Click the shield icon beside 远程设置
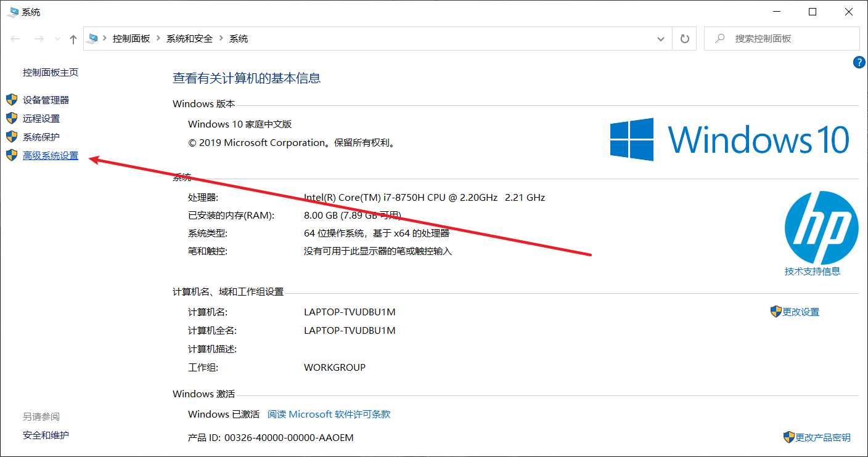This screenshot has height=457, width=868. [x=12, y=118]
